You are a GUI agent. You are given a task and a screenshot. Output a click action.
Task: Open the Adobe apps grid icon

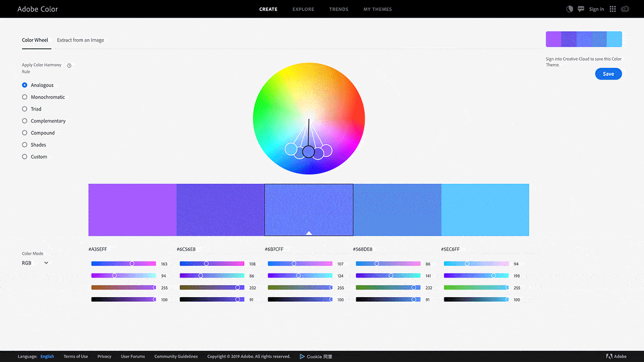(x=612, y=9)
